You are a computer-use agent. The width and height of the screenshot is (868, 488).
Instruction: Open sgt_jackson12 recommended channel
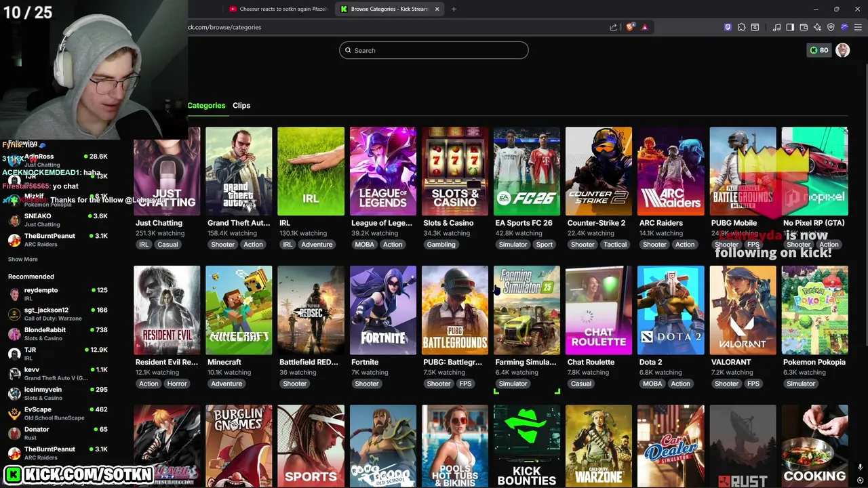click(58, 314)
